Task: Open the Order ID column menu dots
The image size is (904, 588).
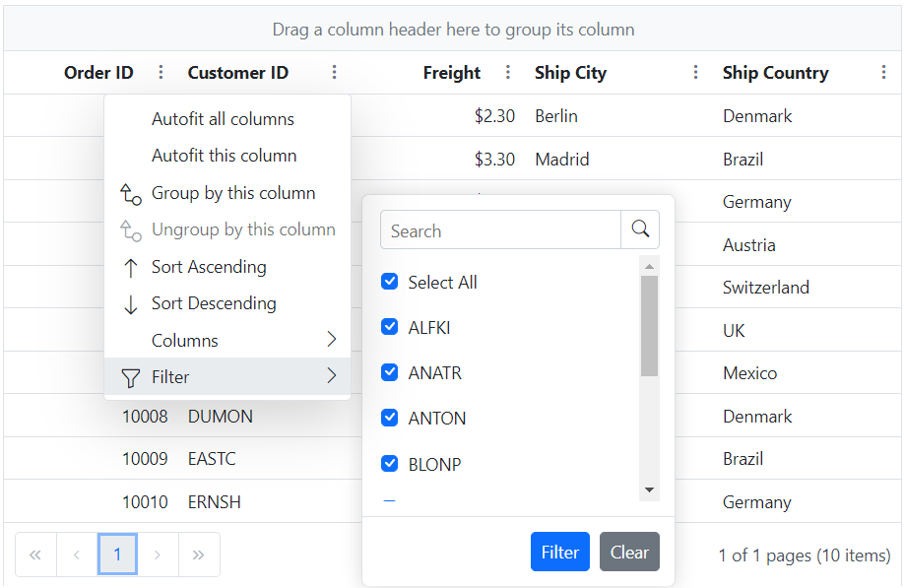Action: coord(161,72)
